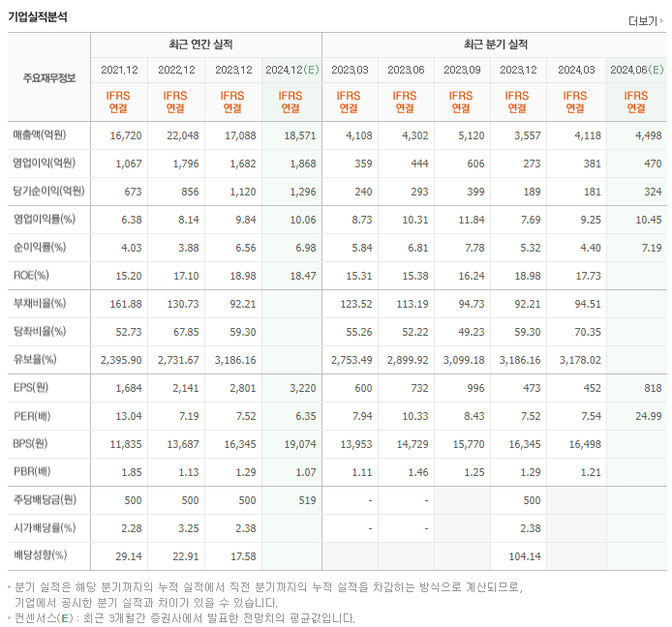This screenshot has height=627, width=672.
Task: Click the 1,868 operating profit value
Action: point(302,164)
